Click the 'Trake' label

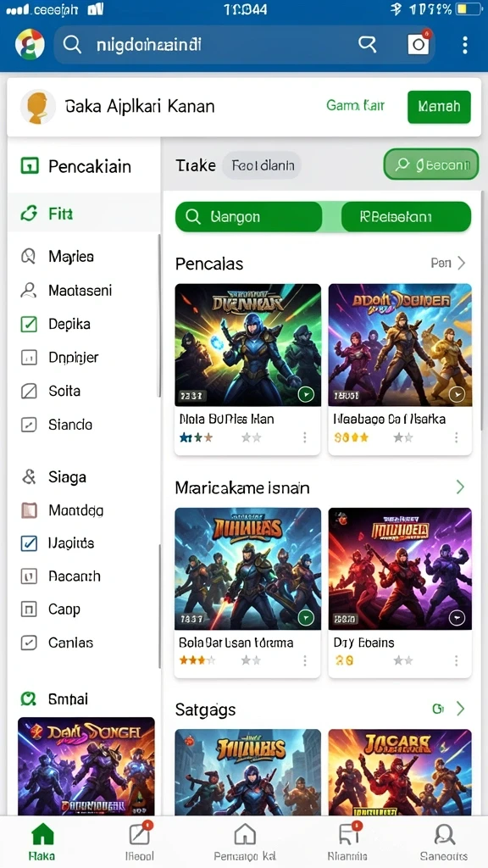(196, 165)
